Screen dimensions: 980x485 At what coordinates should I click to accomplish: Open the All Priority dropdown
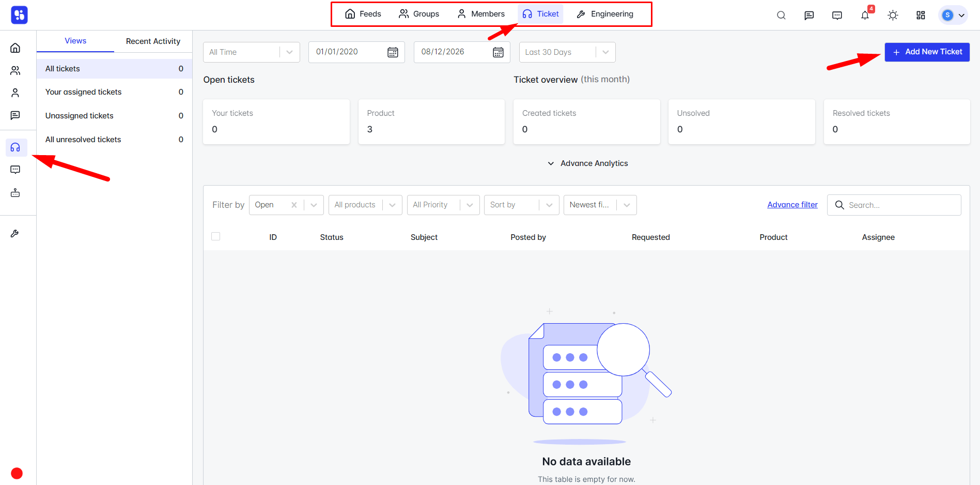tap(443, 205)
